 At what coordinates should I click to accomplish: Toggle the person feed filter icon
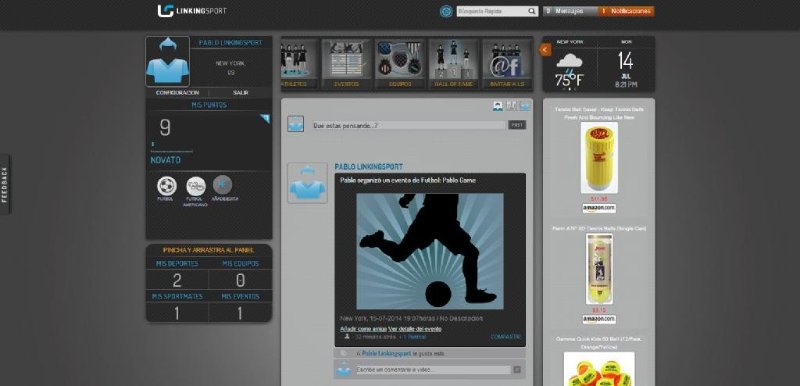coord(498,106)
